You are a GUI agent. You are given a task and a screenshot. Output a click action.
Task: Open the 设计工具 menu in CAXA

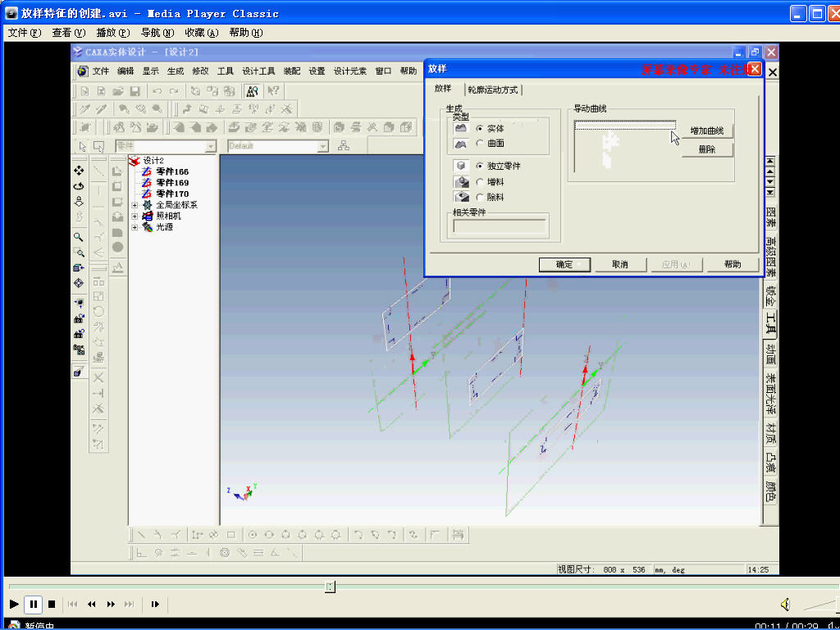click(x=258, y=71)
